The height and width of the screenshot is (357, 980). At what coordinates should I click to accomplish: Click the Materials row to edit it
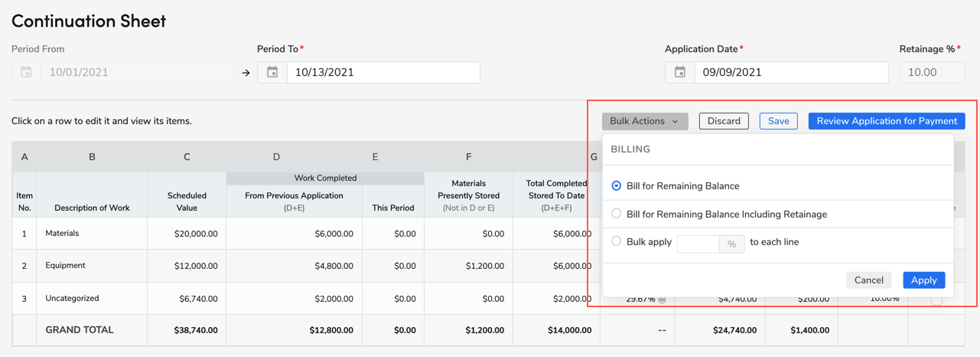pos(92,234)
